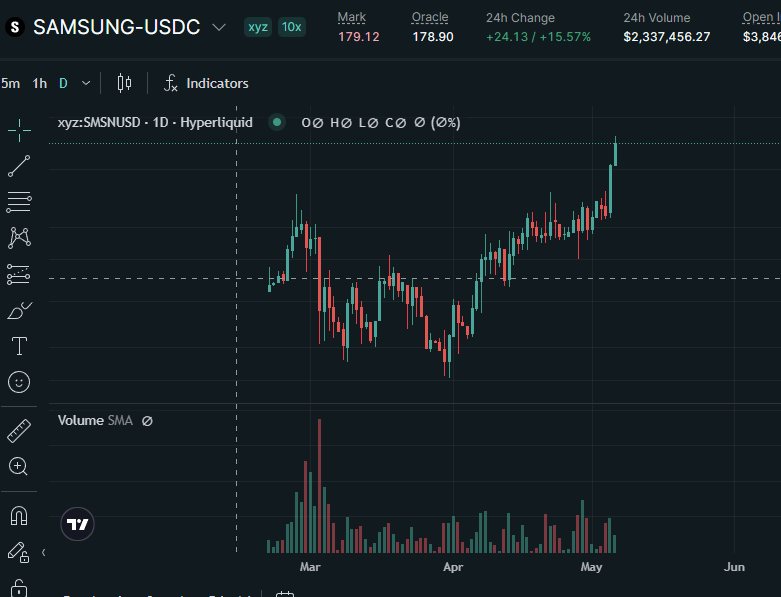781x597 pixels.
Task: Select the brush drawing tool
Action: [x=19, y=310]
